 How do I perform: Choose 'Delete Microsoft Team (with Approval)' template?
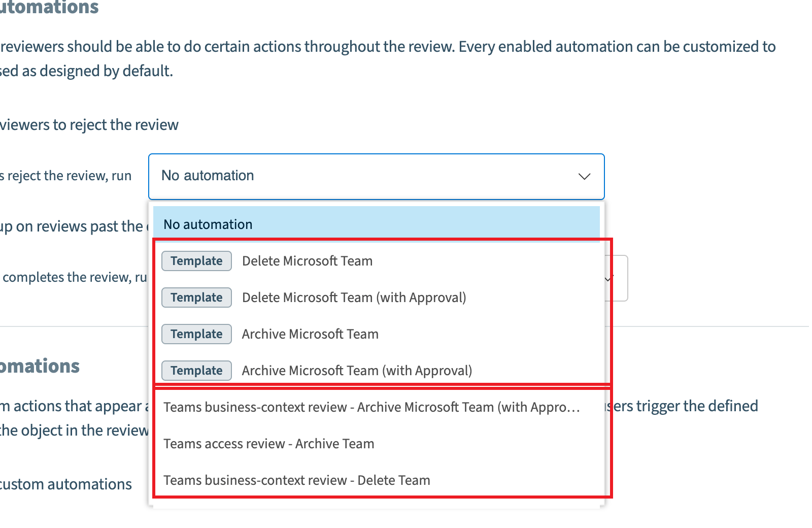pyautogui.click(x=376, y=298)
